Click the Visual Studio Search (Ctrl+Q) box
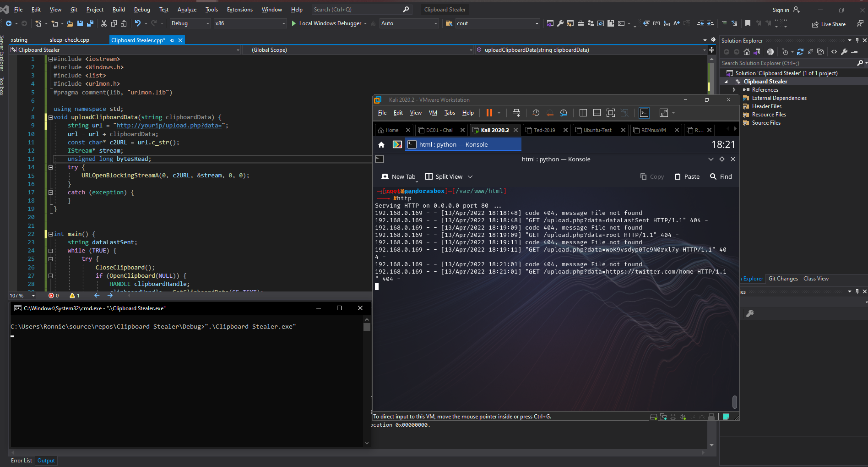Viewport: 868px width, 467px height. coord(361,10)
